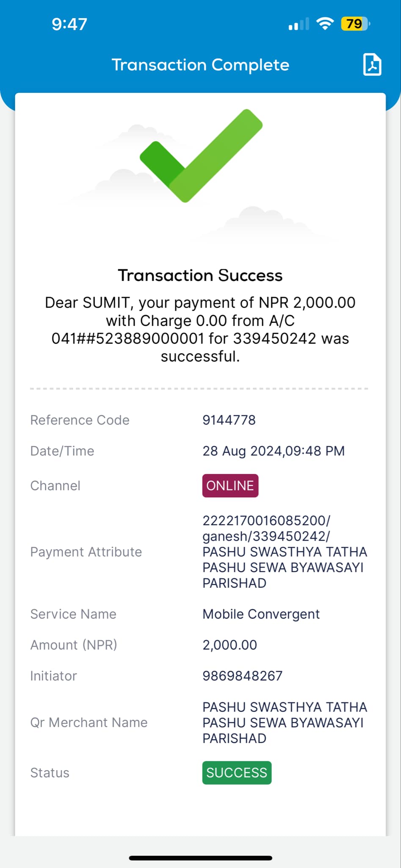Tap the ONLINE channel badge
401x868 pixels.
click(230, 485)
